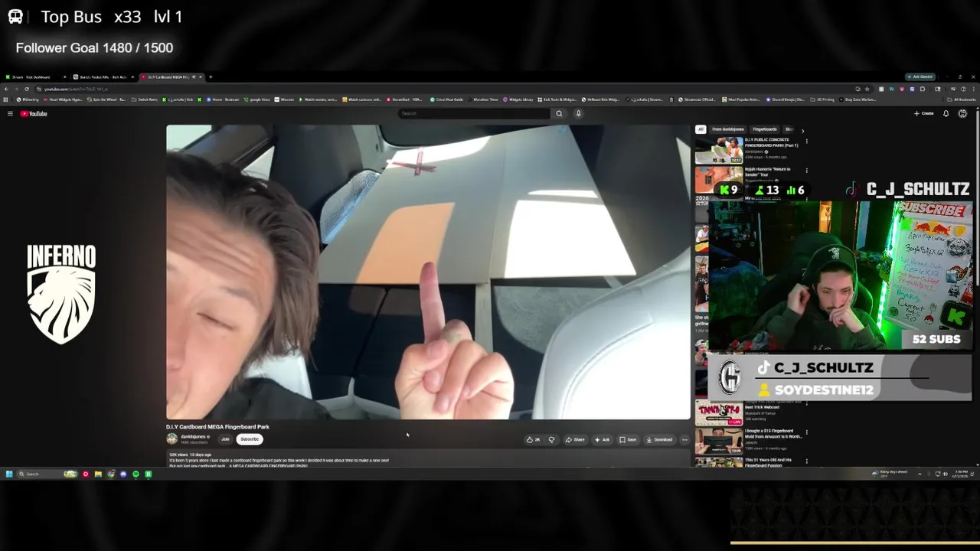Screen dimensions: 980x551
Task: Close the D.I.Y Cardboard MEGA tab
Action: (201, 77)
